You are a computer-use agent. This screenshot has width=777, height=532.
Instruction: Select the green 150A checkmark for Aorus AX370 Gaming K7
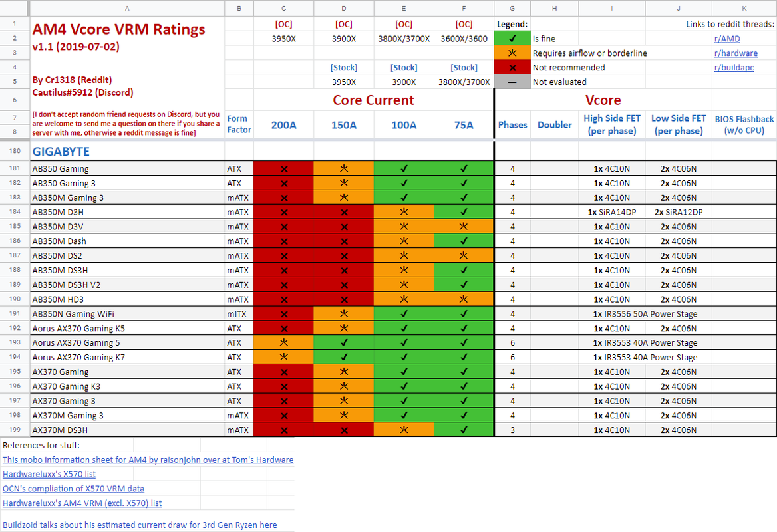click(x=344, y=357)
